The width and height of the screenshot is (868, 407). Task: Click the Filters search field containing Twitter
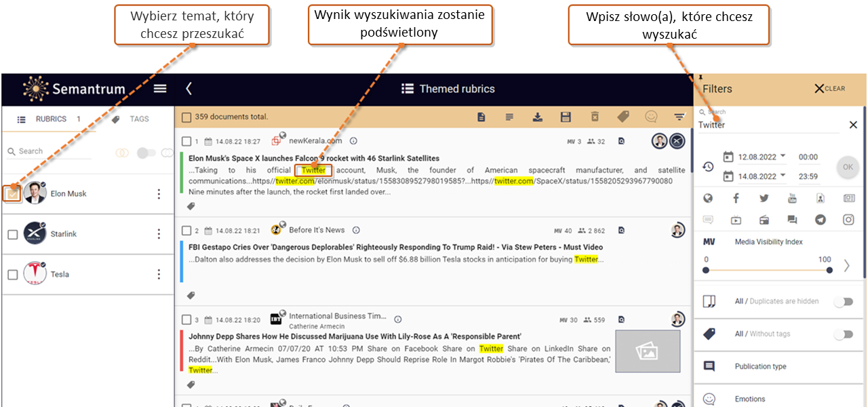coord(769,125)
